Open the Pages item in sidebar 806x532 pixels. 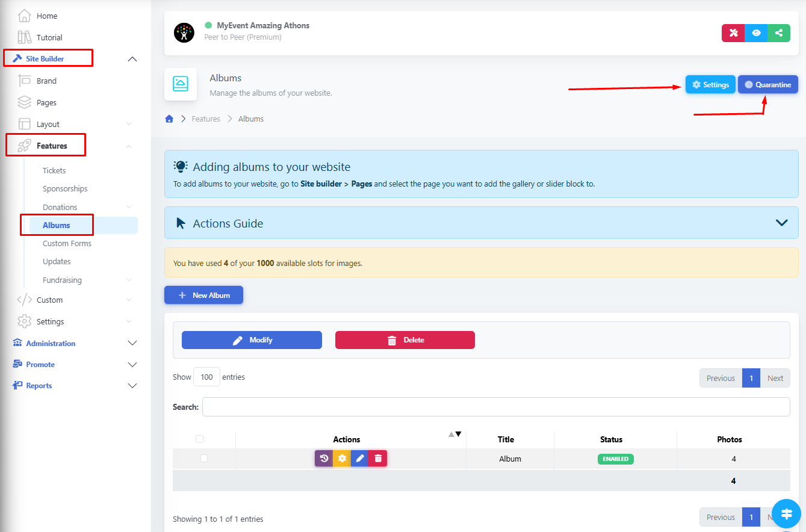pyautogui.click(x=46, y=102)
